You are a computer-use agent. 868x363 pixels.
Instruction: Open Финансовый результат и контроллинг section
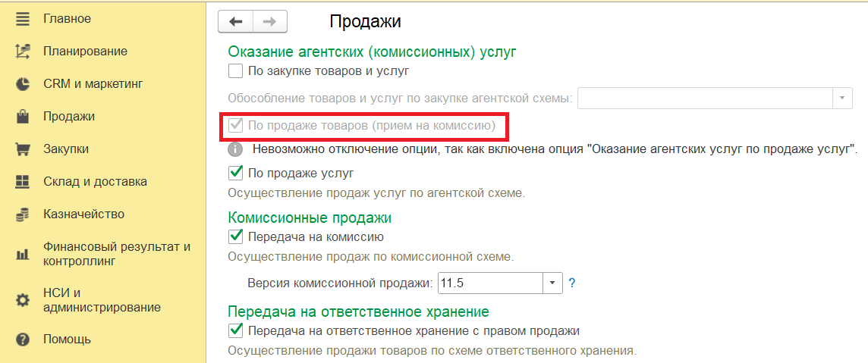pyautogui.click(x=116, y=254)
